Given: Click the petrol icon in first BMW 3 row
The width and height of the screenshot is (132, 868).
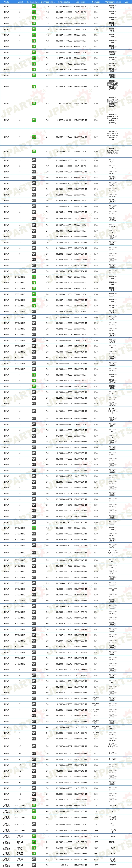Looking at the screenshot, I should pos(34,6).
